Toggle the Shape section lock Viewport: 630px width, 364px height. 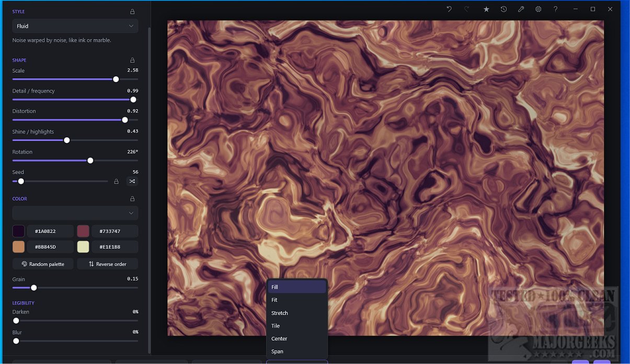(132, 60)
